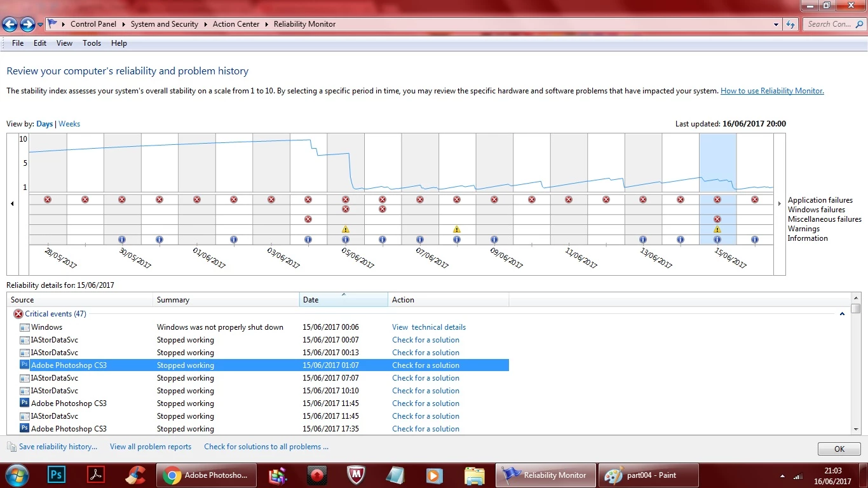Sort list by the Date column header
The width and height of the screenshot is (868, 488).
pyautogui.click(x=344, y=300)
